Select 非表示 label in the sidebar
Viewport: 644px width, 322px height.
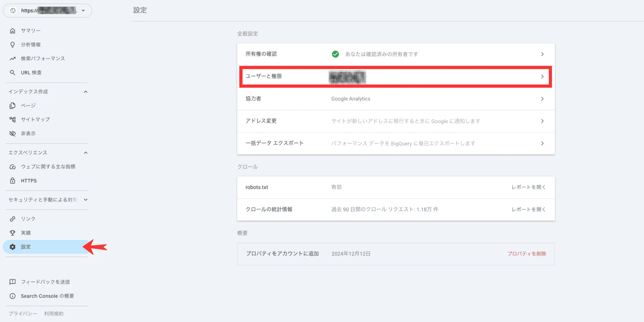(x=28, y=134)
